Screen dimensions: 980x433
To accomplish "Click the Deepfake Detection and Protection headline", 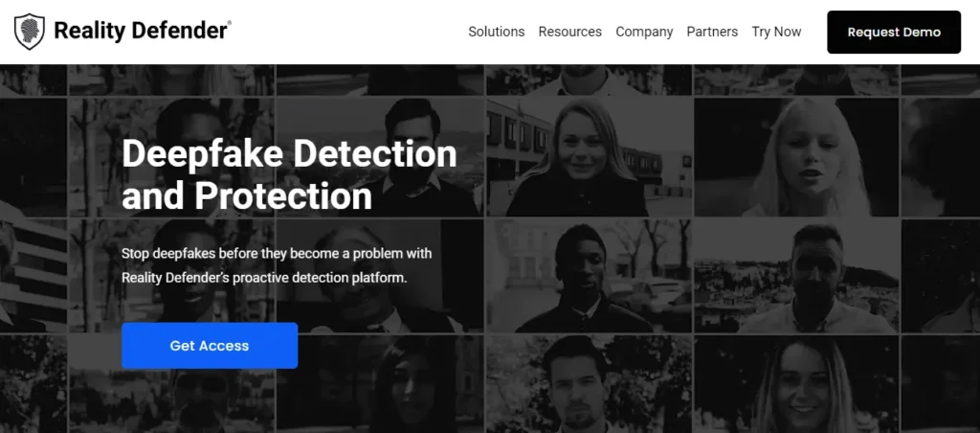I will pyautogui.click(x=289, y=174).
